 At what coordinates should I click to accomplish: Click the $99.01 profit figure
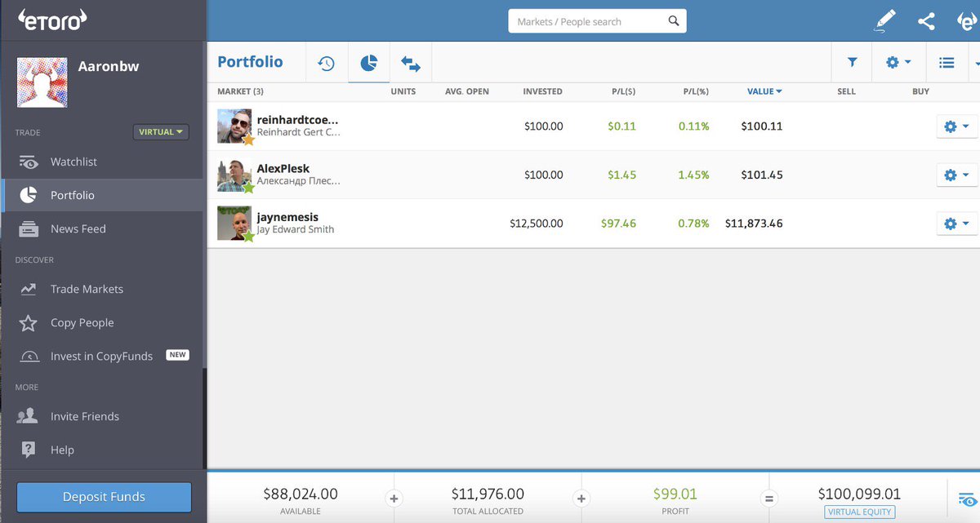click(675, 494)
